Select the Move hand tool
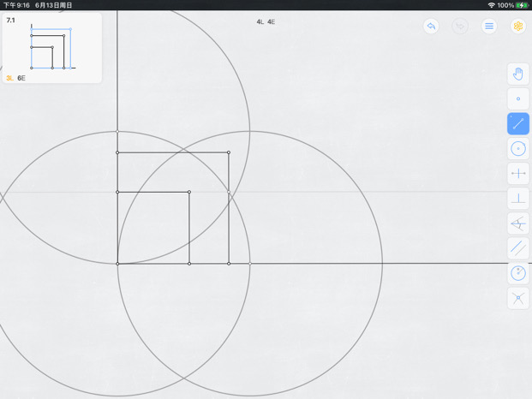The image size is (532, 399). [518, 74]
